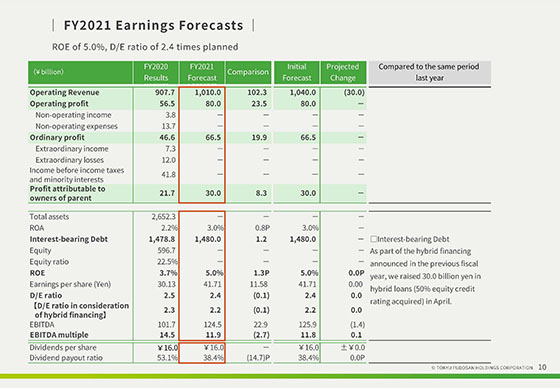Click the profit attributable comparison "8.3"
560x388 pixels.
point(261,193)
